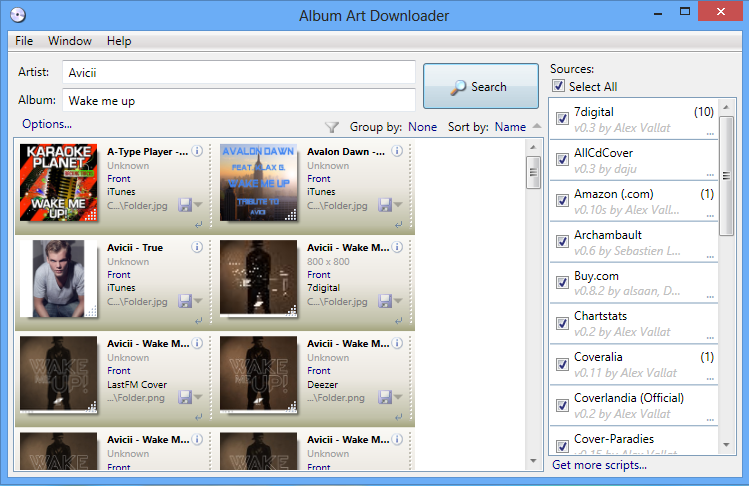Show info for the Deezer result

(x=397, y=343)
